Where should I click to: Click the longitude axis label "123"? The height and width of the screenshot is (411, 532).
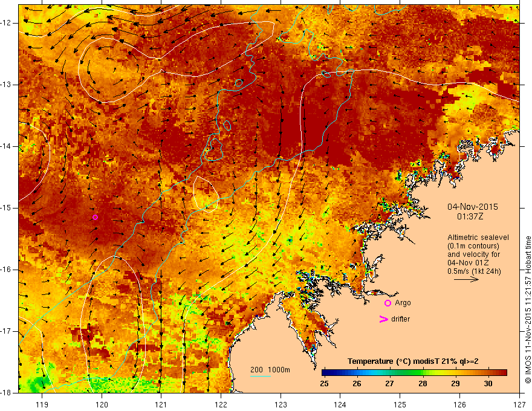[x=281, y=404]
